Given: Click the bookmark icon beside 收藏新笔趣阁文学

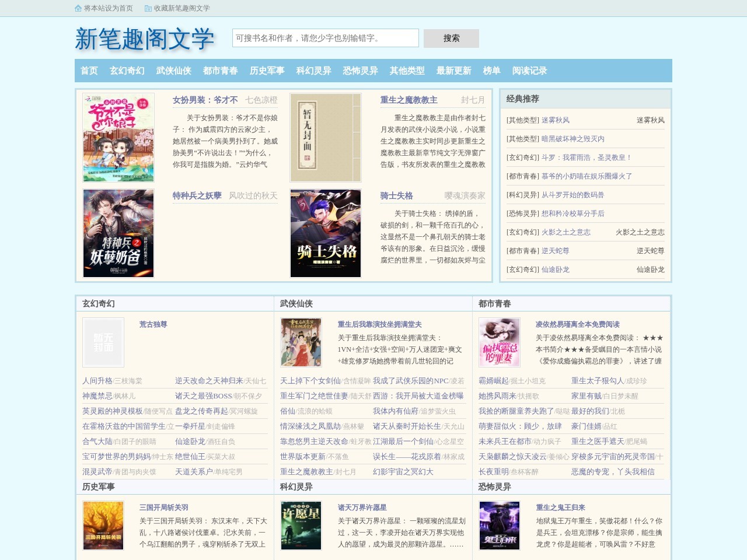Looking at the screenshot, I should pos(148,8).
